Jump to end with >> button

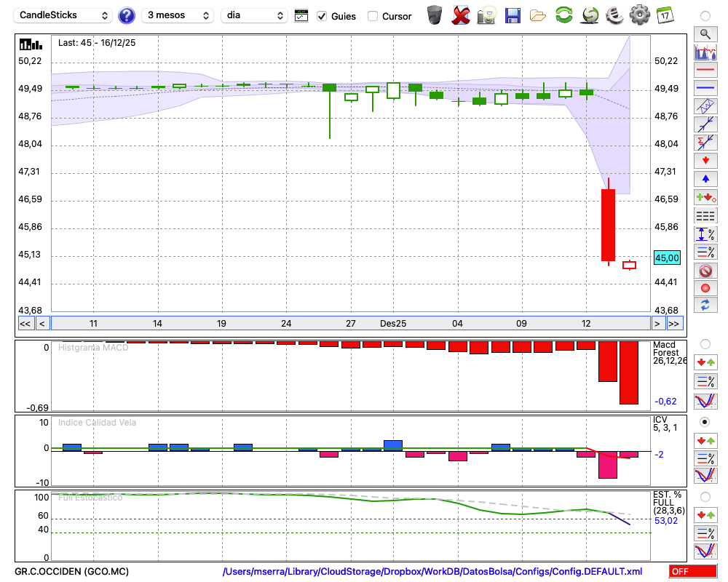tap(674, 324)
